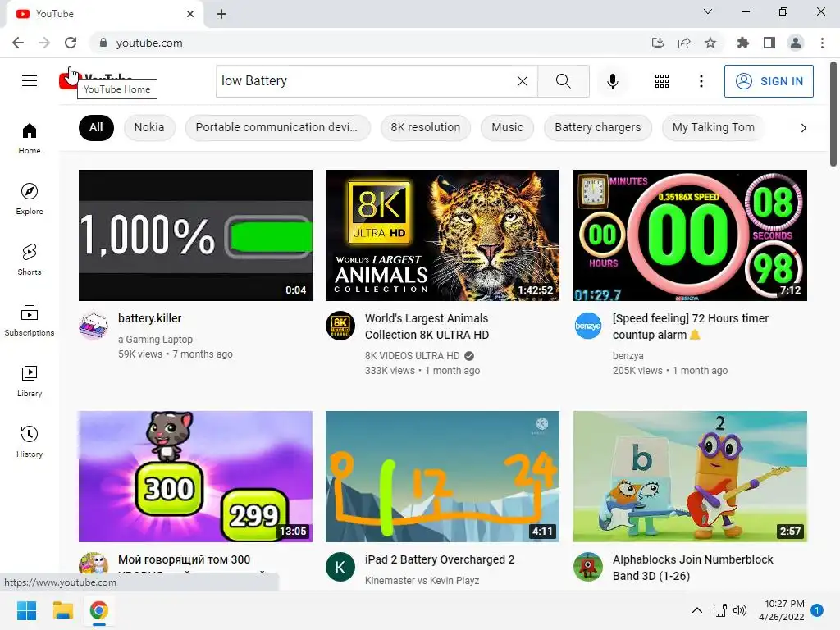Open iPad 2 Battery Overcharged thumbnail
Viewport: 840px width, 630px height.
coord(442,477)
